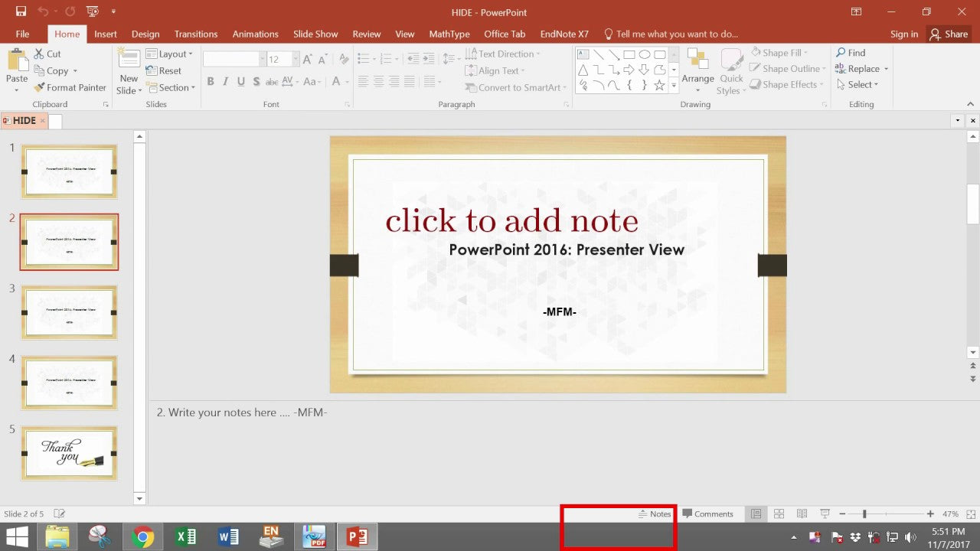
Task: Click the Tell me what you want field
Action: tap(671, 34)
